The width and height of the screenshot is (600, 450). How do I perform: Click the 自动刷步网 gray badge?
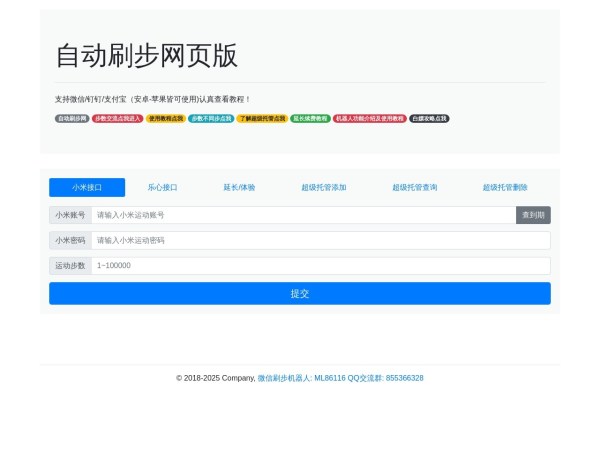[72, 118]
